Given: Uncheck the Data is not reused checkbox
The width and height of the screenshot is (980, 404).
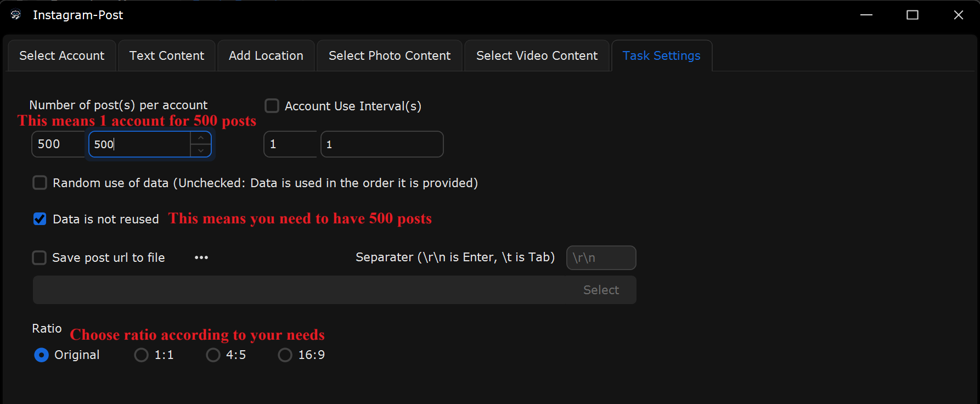Looking at the screenshot, I should point(40,219).
